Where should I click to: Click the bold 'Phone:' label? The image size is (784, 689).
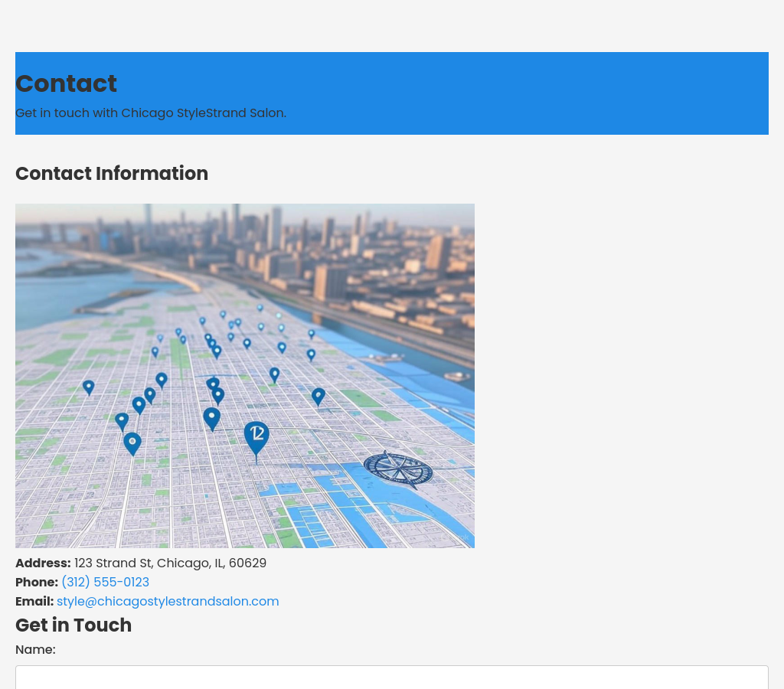tap(37, 582)
